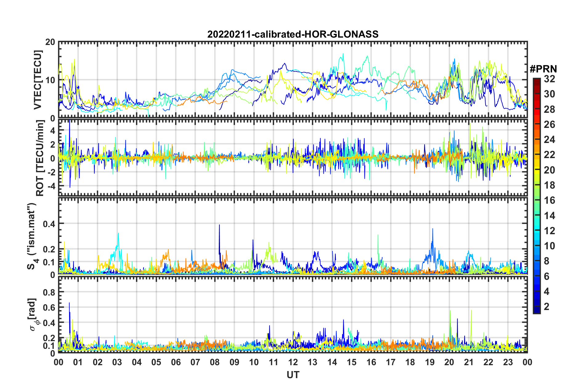Viewport: 586px width, 392px height.
Task: Click colorbar tick label 10
Action: [x=549, y=246]
